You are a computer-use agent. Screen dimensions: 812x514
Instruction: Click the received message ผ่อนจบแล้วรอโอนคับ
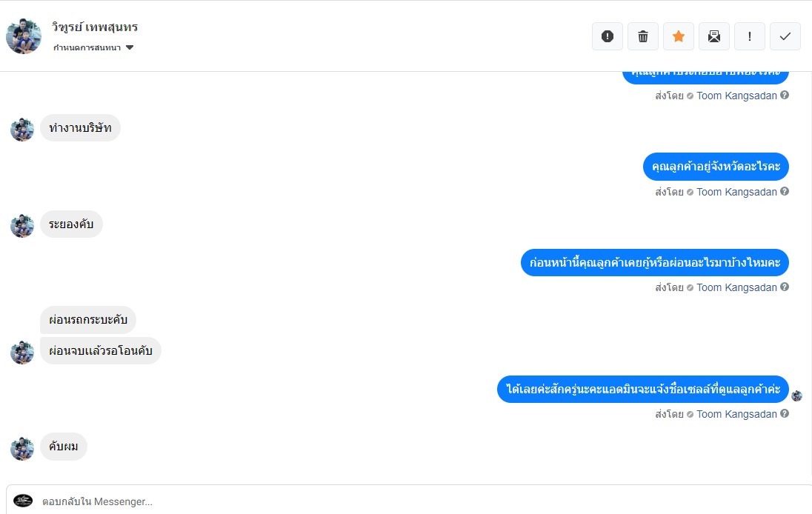pos(101,351)
